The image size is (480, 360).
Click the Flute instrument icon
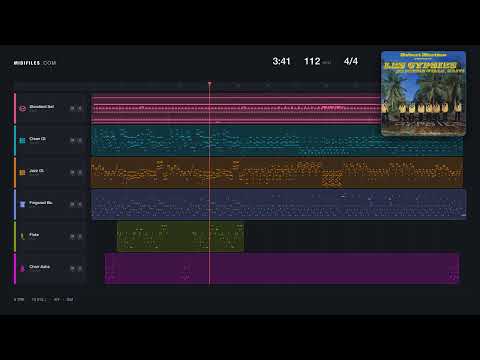point(22,236)
